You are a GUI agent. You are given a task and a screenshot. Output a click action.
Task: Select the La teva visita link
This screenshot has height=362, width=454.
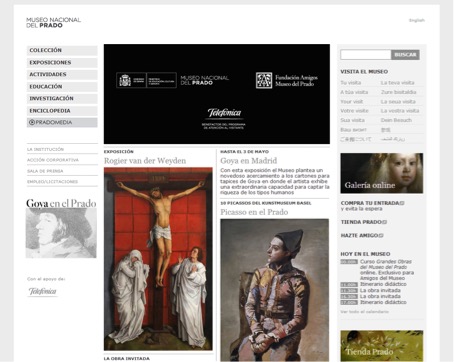pyautogui.click(x=398, y=83)
